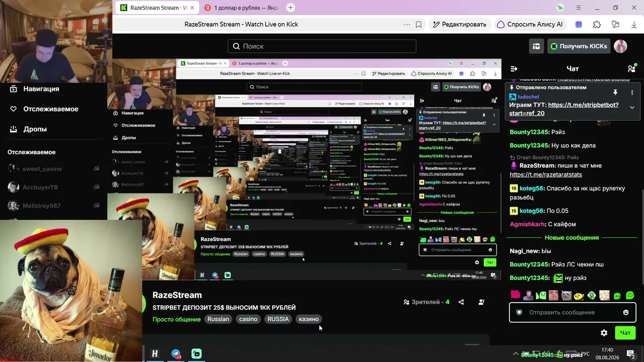644x362 pixels.
Task: Unpin the pinned chat message
Action: coord(615,93)
